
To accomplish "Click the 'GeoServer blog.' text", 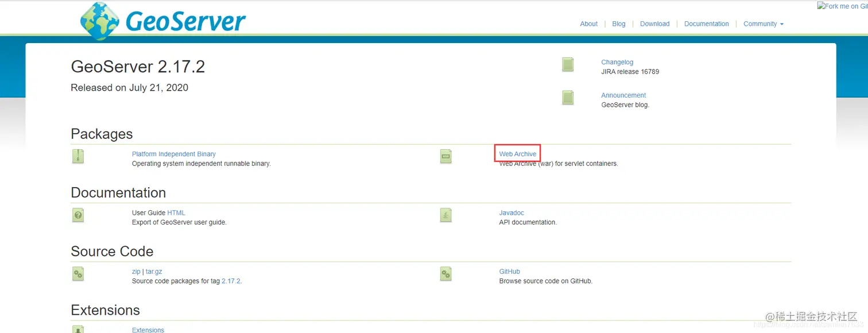I will 625,105.
